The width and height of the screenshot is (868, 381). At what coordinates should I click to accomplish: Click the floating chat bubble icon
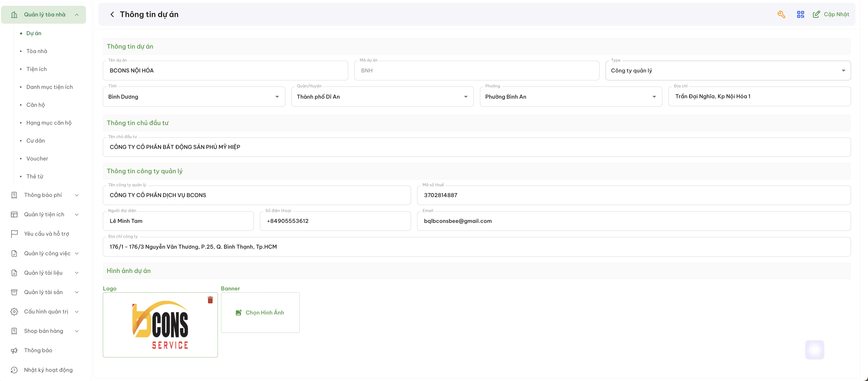tap(814, 350)
